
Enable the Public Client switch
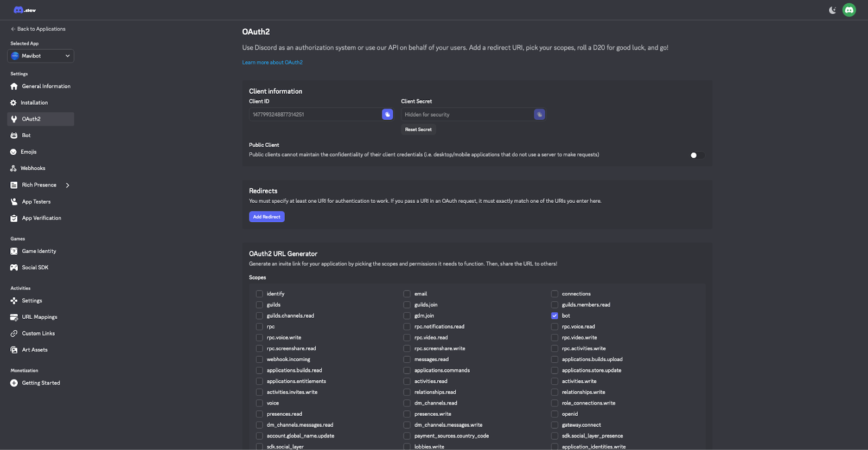(x=697, y=156)
